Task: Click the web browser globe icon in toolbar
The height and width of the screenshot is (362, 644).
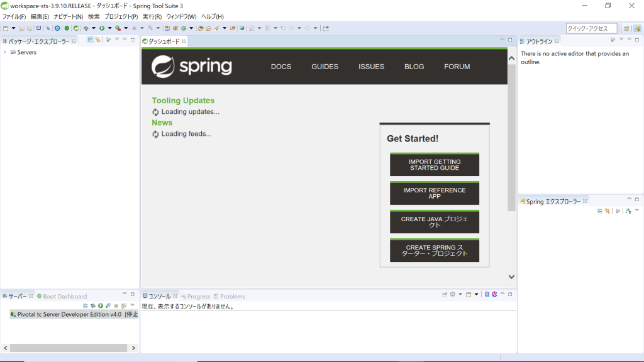Action: 242,28
